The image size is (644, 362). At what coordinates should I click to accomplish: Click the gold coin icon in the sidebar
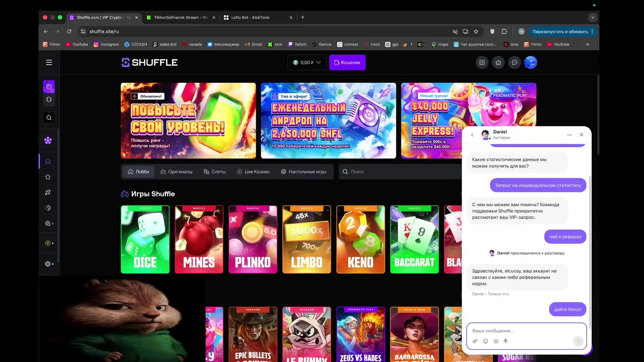coord(48,243)
